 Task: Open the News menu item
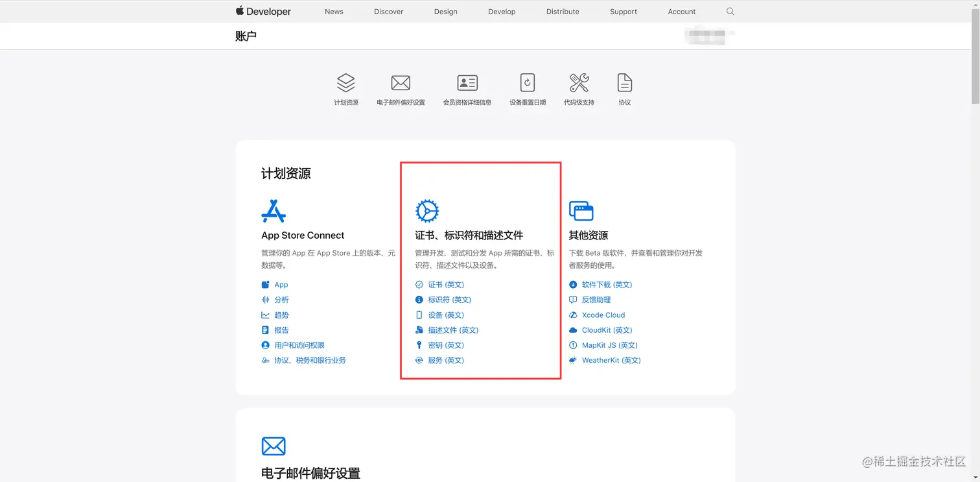[334, 12]
